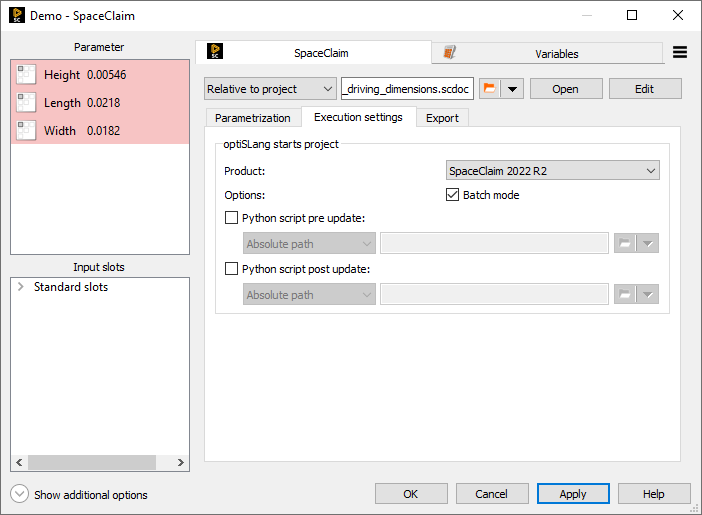This screenshot has width=702, height=515.
Task: Open the Export tab
Action: click(442, 118)
